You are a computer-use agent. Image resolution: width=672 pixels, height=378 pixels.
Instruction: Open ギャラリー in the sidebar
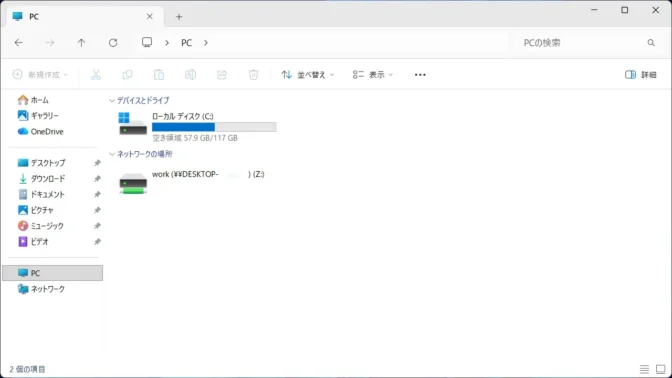coord(38,116)
